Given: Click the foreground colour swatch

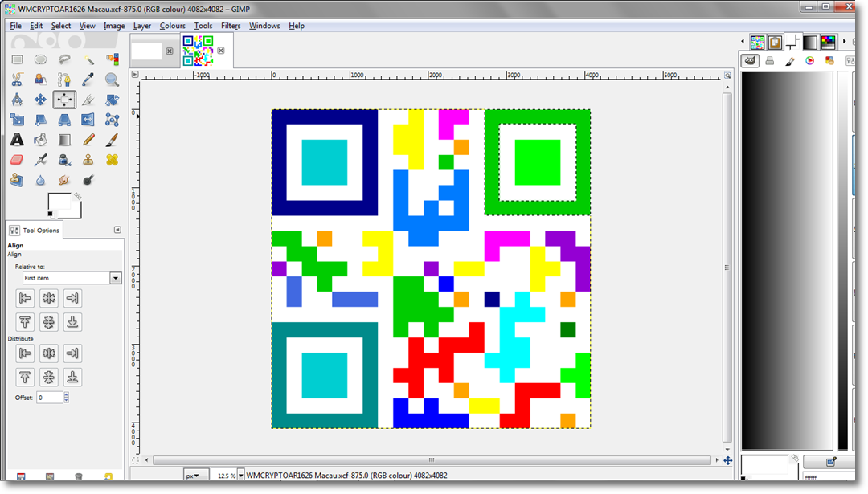Looking at the screenshot, I should point(59,202).
